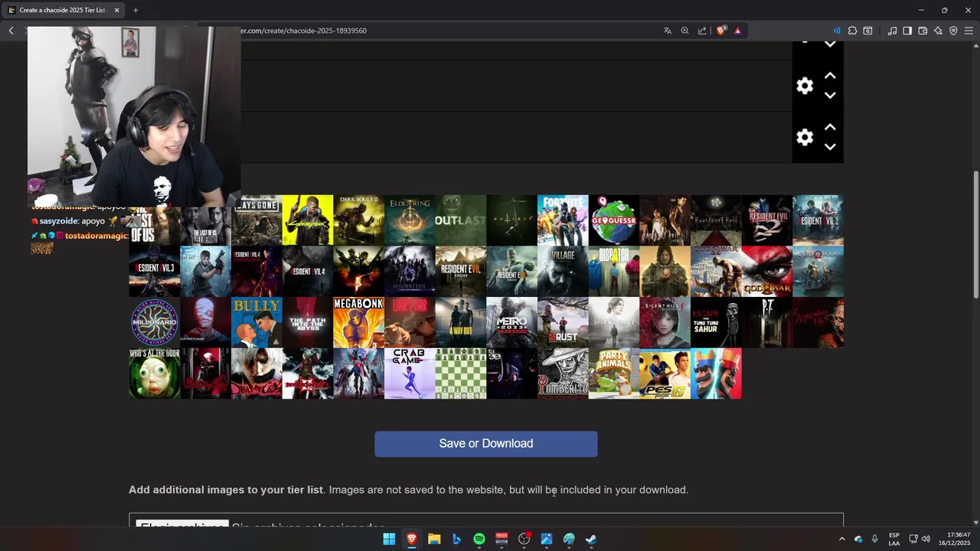Pick the Resident Evil Village thumbnail
This screenshot has width=980, height=551.
[x=563, y=271]
